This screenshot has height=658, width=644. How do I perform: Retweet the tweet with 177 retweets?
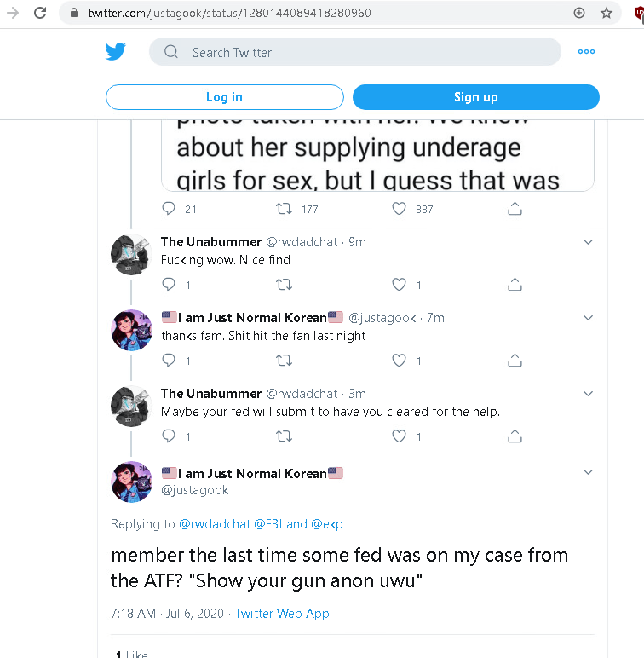[x=285, y=209]
